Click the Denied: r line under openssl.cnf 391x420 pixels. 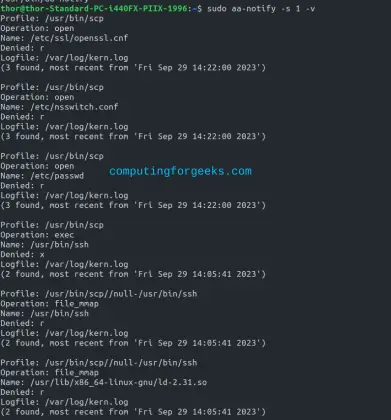22,48
